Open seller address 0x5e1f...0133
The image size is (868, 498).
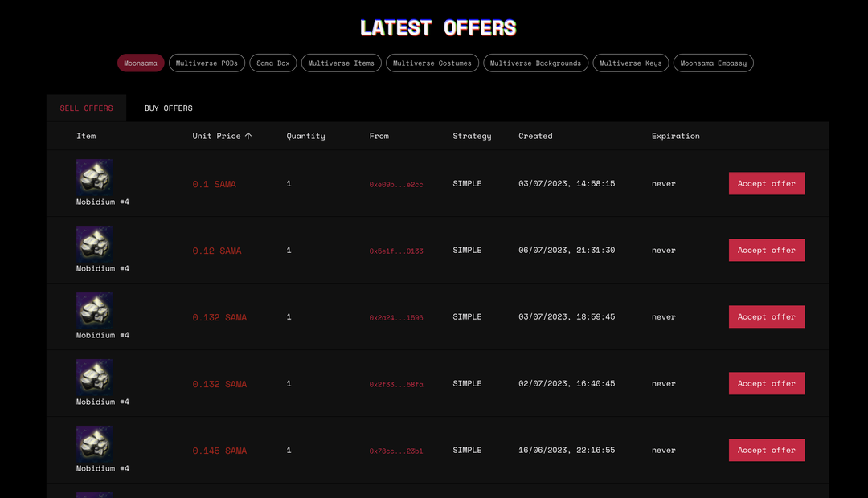point(396,251)
